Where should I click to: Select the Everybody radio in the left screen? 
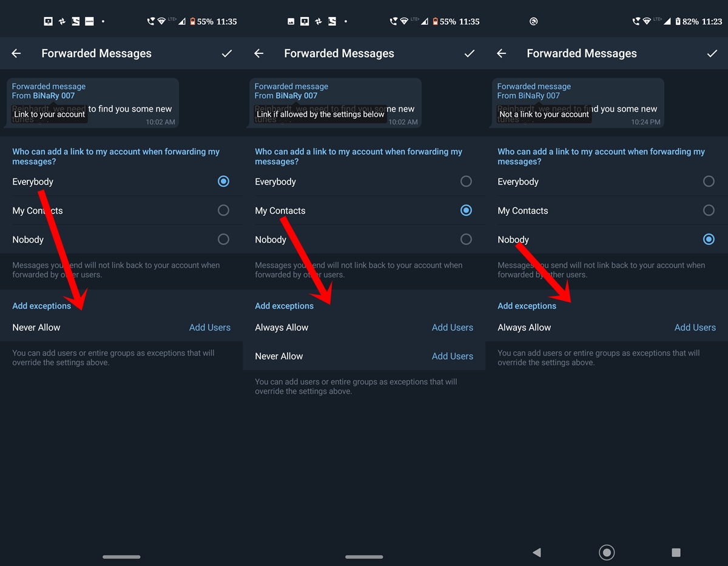pyautogui.click(x=223, y=181)
